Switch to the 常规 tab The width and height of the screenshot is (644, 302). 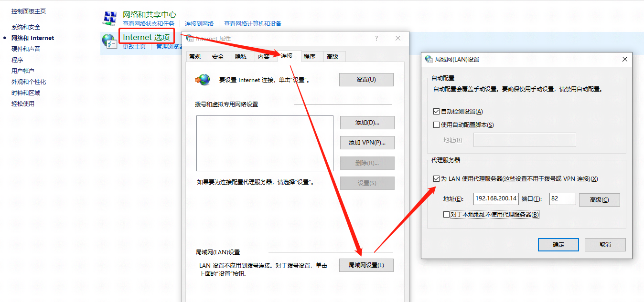[196, 56]
